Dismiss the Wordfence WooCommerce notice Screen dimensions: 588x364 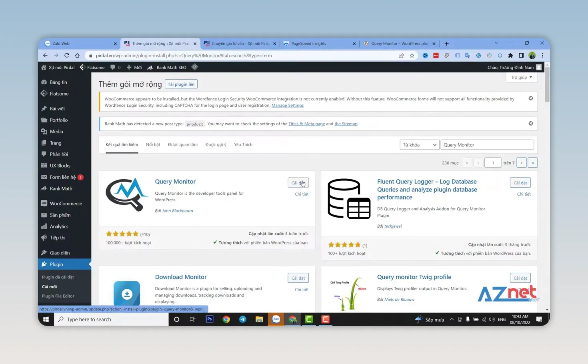click(531, 98)
